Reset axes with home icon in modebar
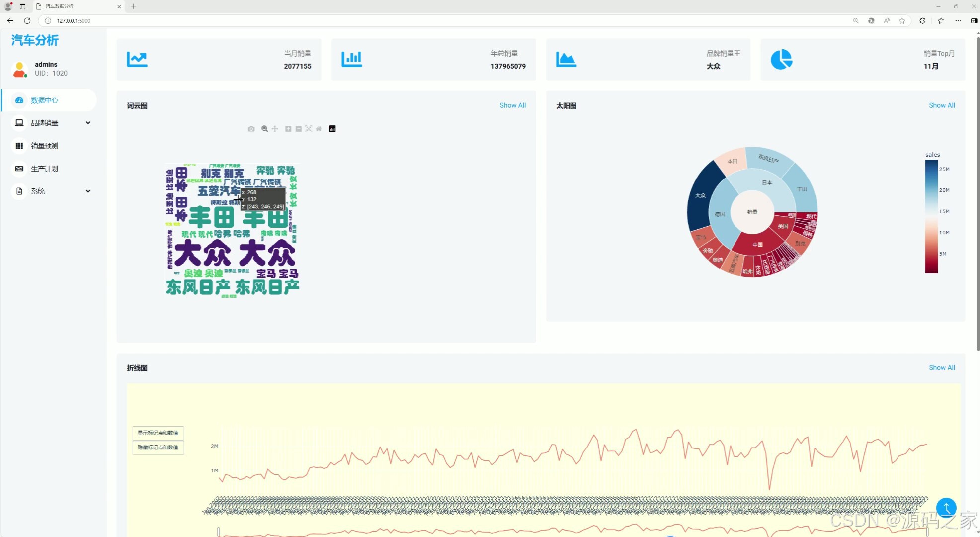The width and height of the screenshot is (980, 537). (x=319, y=129)
